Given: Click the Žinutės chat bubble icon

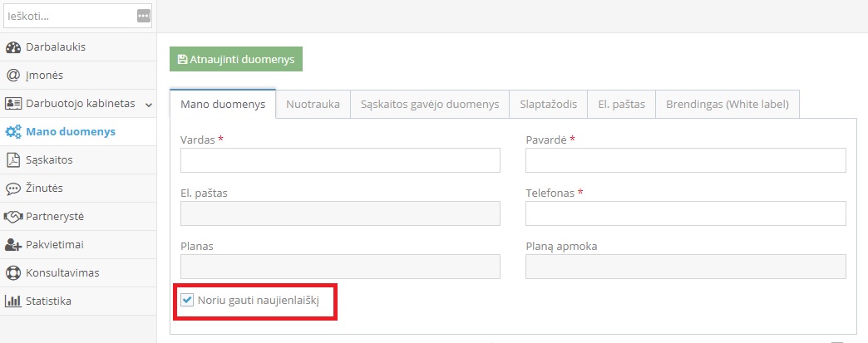Looking at the screenshot, I should [13, 189].
